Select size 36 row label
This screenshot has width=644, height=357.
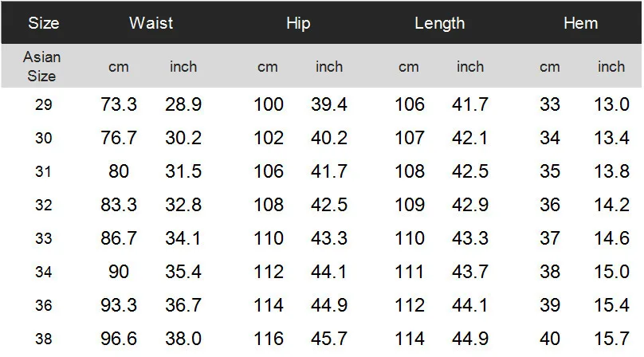coord(44,305)
